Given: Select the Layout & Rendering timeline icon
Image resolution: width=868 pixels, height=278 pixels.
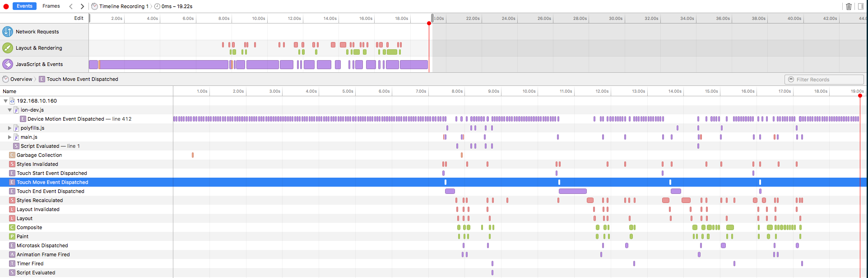Looking at the screenshot, I should point(8,48).
